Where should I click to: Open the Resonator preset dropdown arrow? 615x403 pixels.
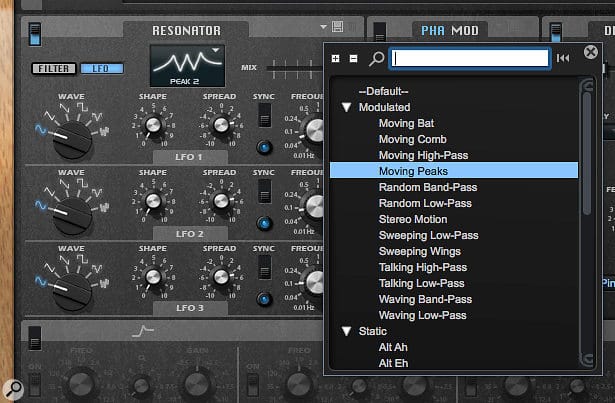click(x=323, y=27)
